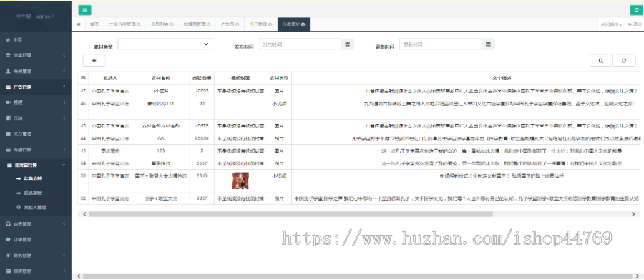Viewport: 644px width, 280px height.
Task: Click the ID cell 47
Action: (84, 91)
